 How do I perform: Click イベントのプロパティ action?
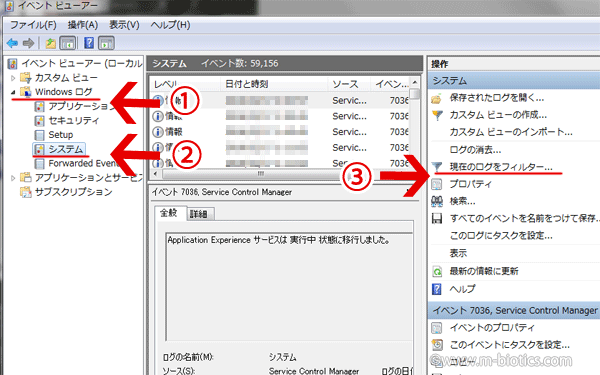tap(492, 328)
